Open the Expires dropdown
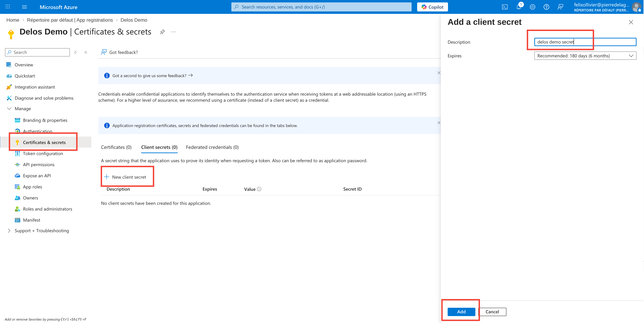 pyautogui.click(x=585, y=56)
